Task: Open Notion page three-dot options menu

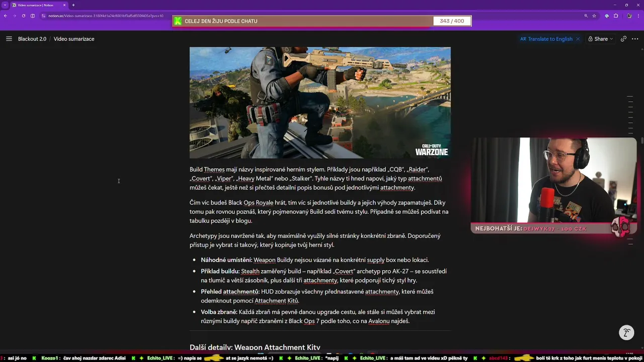Action: point(635,39)
